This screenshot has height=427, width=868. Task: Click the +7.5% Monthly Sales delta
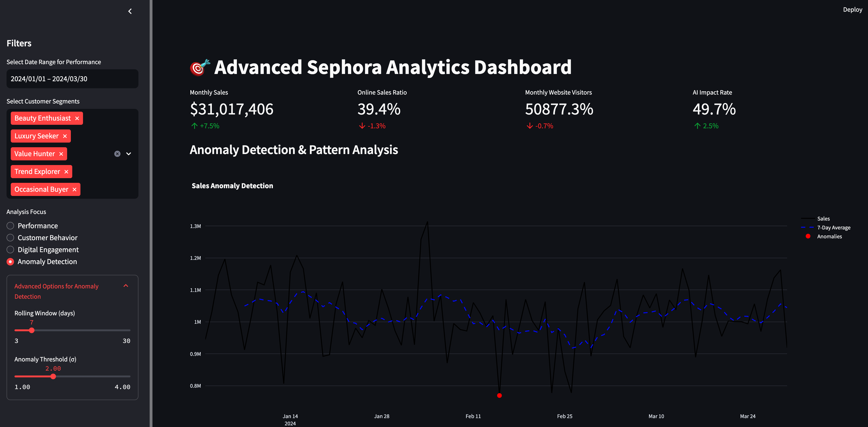pyautogui.click(x=205, y=126)
